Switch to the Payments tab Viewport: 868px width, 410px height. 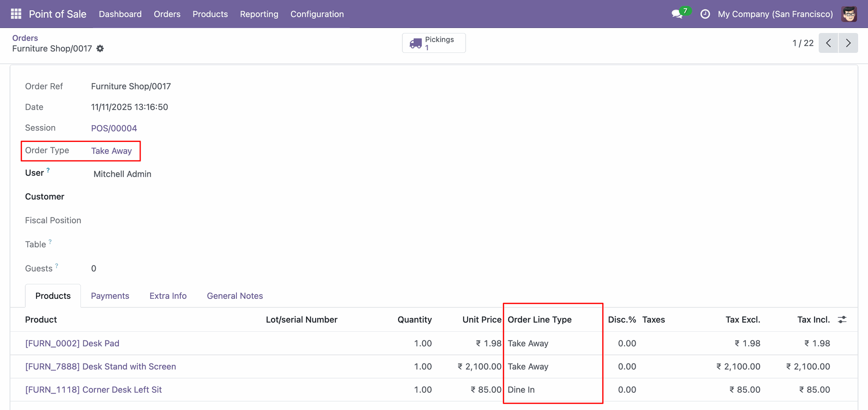(x=110, y=296)
